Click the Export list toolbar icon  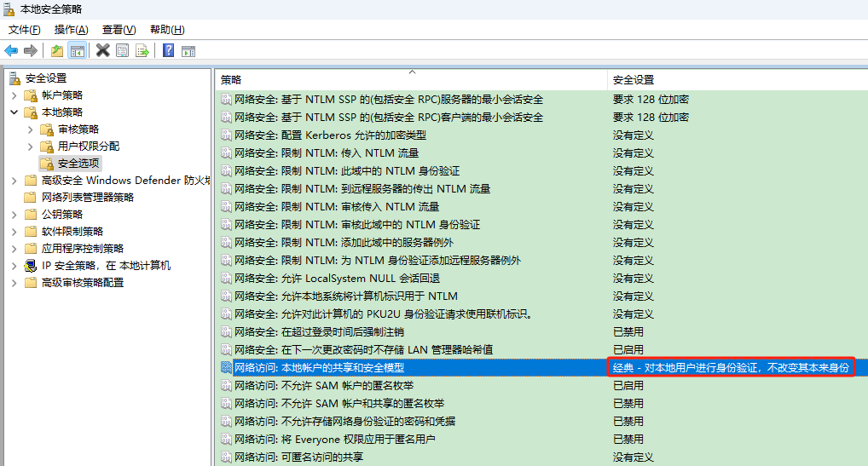click(142, 51)
